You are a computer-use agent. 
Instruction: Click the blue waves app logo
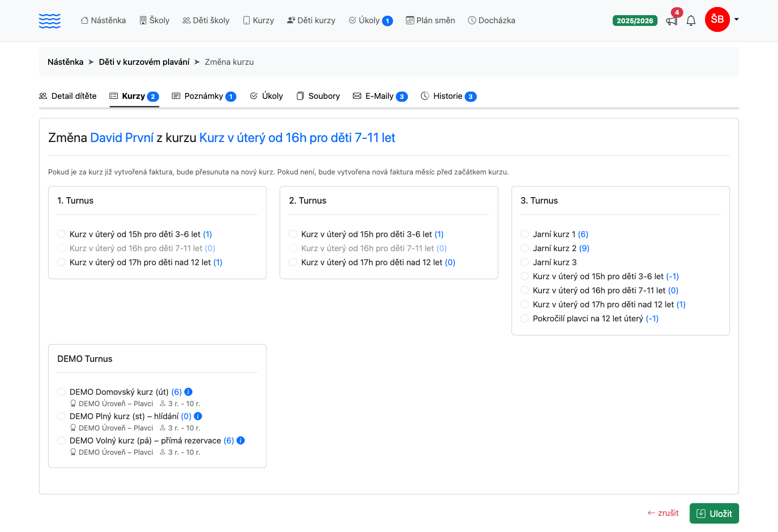pos(50,21)
